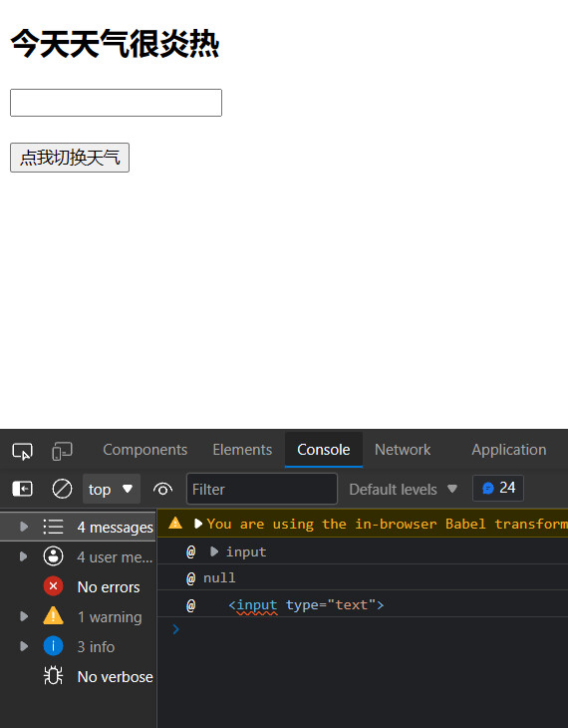Click the 点我切换天气 button
Screen dimensions: 568x728
pyautogui.click(x=70, y=158)
